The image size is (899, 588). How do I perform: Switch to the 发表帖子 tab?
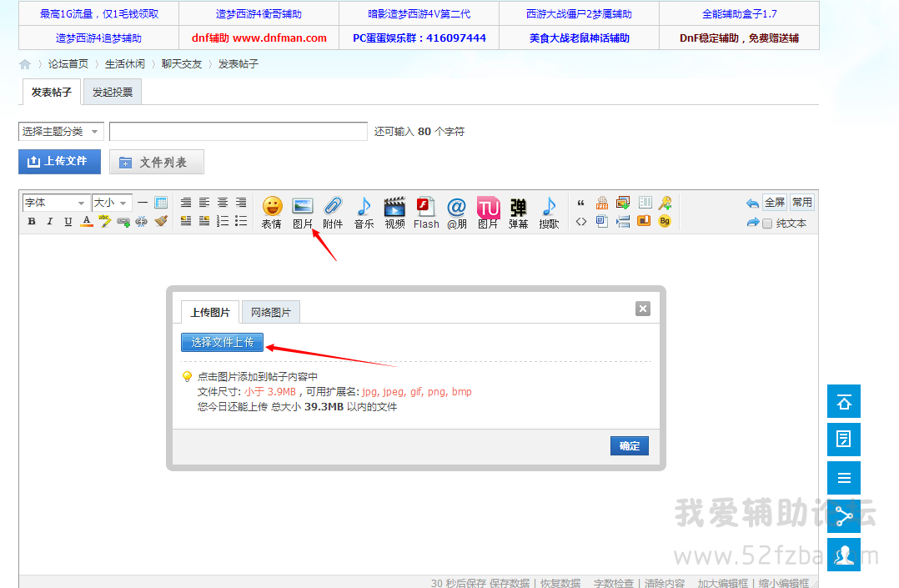pyautogui.click(x=51, y=93)
